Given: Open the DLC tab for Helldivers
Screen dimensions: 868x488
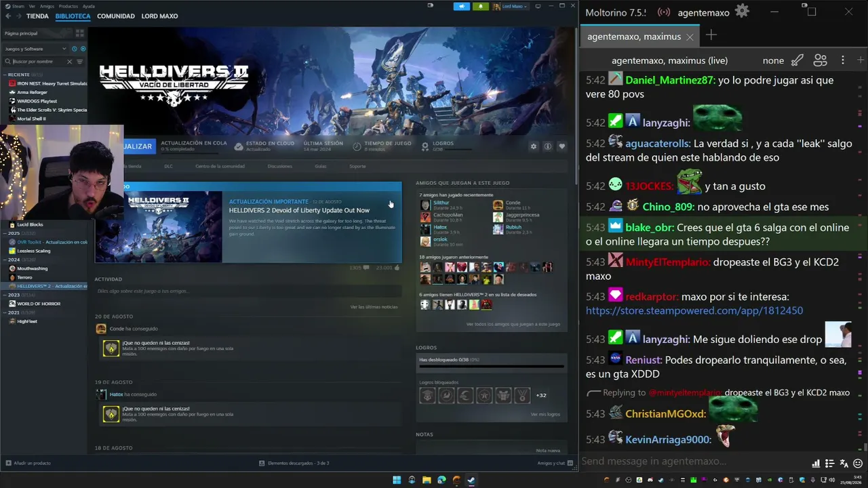Looking at the screenshot, I should (x=168, y=166).
